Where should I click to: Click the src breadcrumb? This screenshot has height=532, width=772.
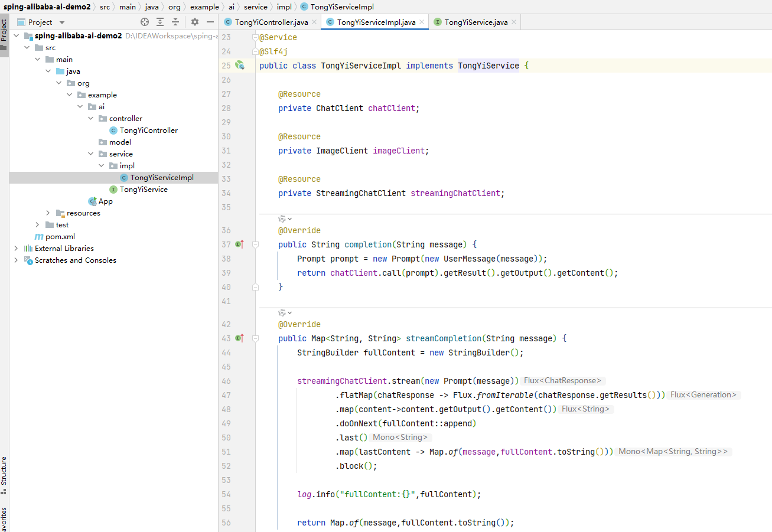(105, 7)
